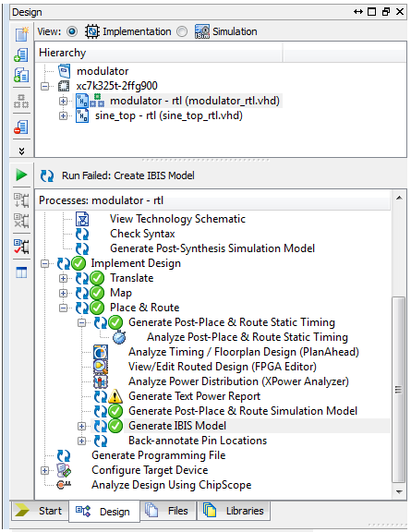The width and height of the screenshot is (411, 532).
Task: Click the Processes: modulator - rtl header
Action: point(213,200)
